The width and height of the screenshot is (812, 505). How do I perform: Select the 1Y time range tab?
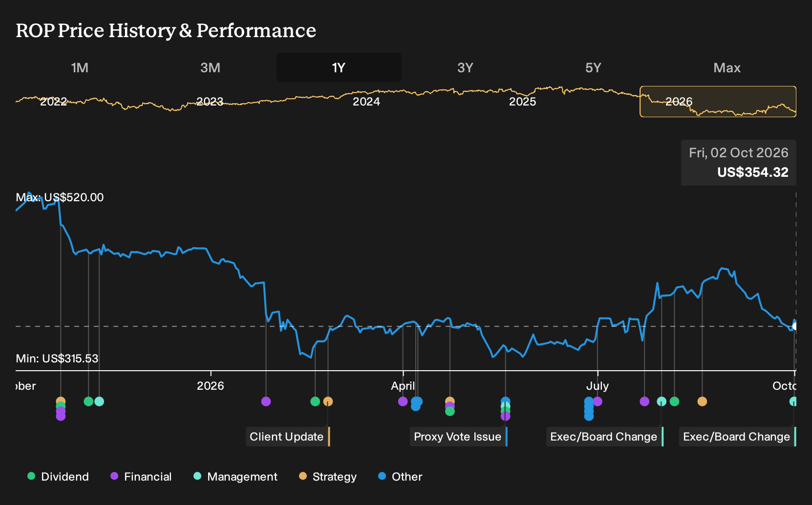pos(339,67)
